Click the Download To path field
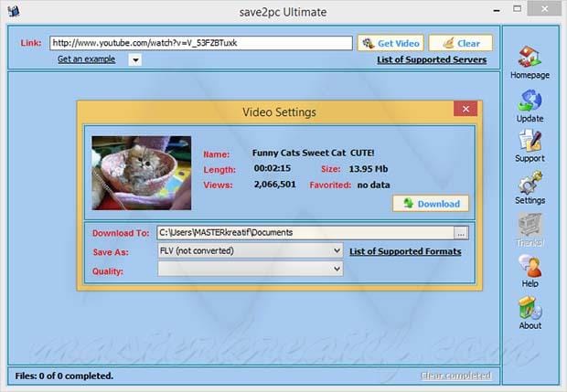 (x=305, y=233)
